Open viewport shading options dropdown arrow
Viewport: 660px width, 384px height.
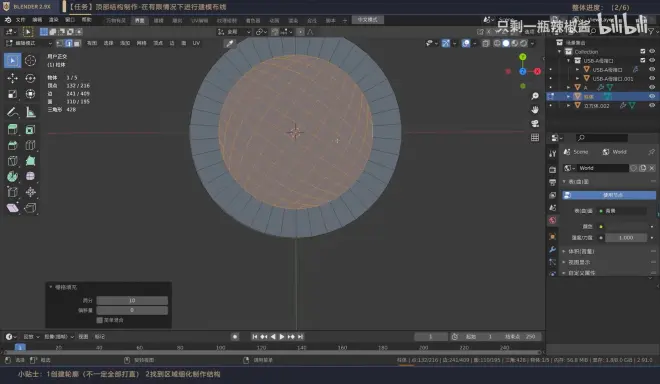click(532, 43)
